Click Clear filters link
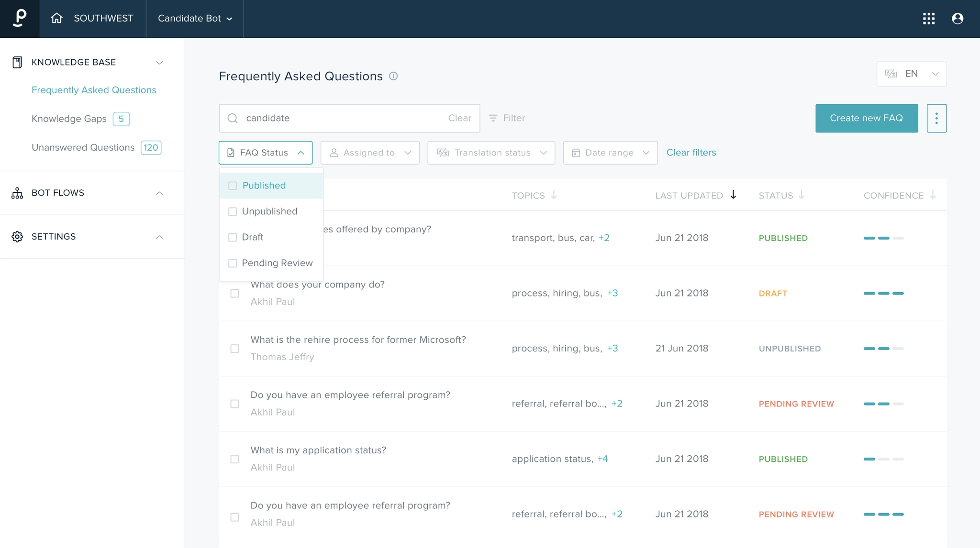 click(691, 153)
